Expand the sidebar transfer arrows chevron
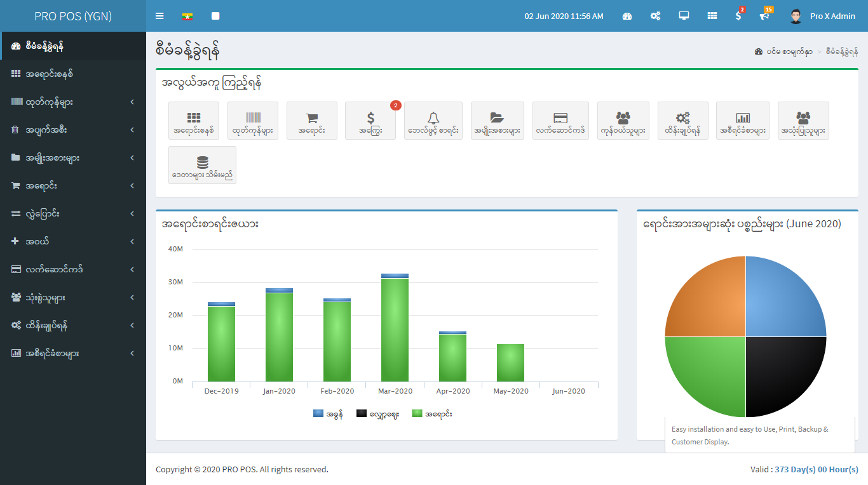 click(x=132, y=214)
